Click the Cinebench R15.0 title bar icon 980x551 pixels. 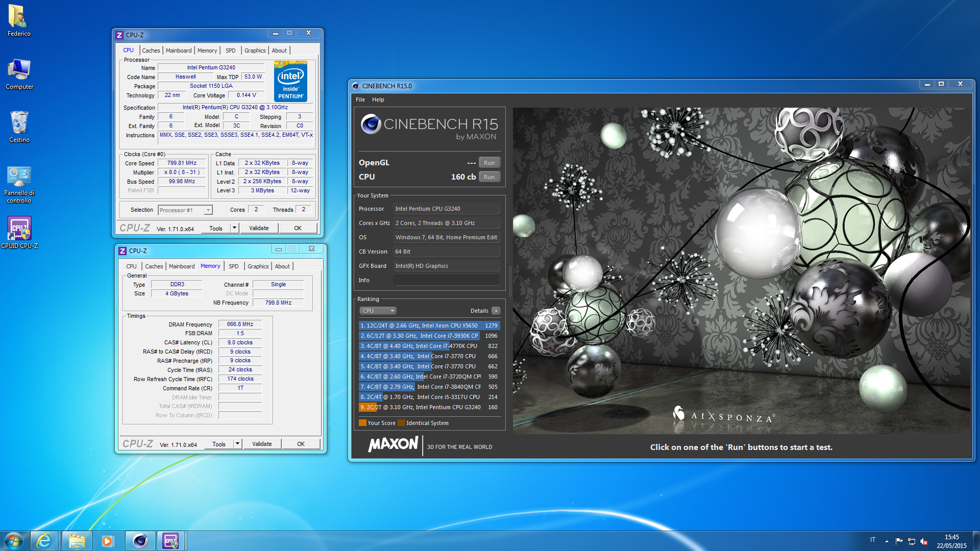(356, 86)
